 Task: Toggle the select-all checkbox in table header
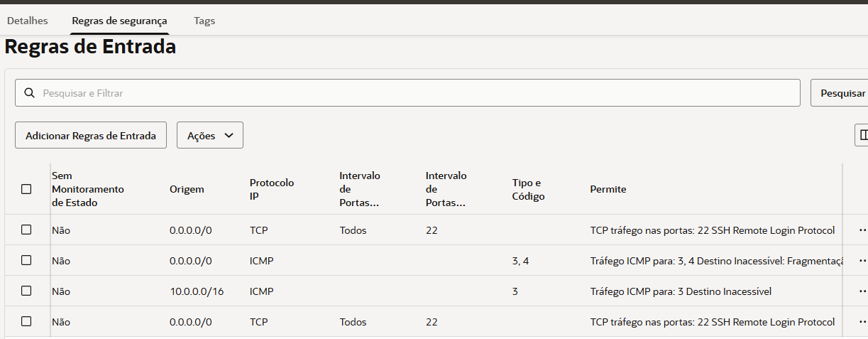pos(26,189)
